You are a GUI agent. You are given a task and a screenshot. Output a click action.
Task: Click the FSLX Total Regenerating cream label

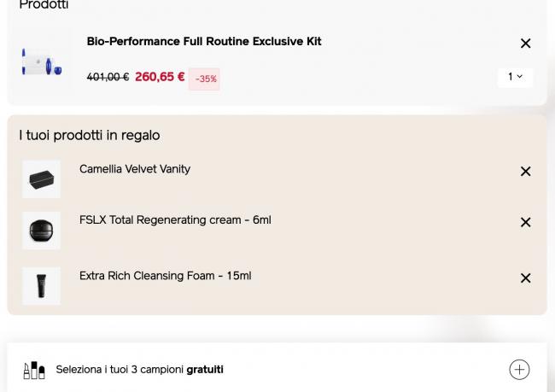175,220
